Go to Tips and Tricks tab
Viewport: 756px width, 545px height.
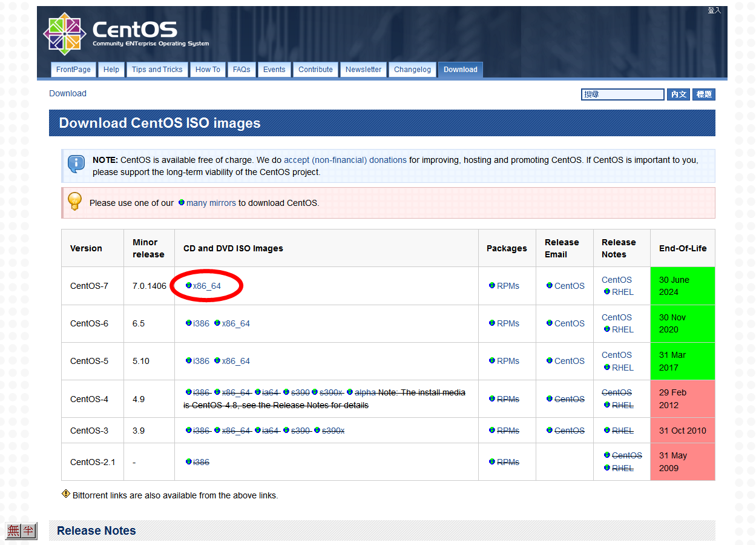(157, 70)
